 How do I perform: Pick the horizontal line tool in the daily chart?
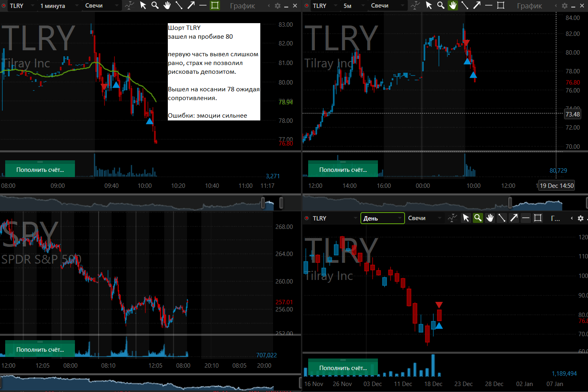coord(526,218)
